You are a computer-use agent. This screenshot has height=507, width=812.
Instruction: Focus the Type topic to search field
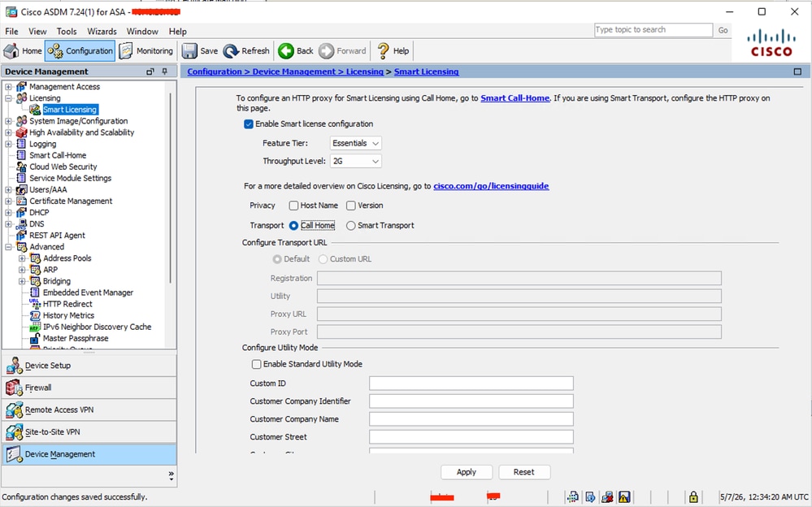coord(654,30)
